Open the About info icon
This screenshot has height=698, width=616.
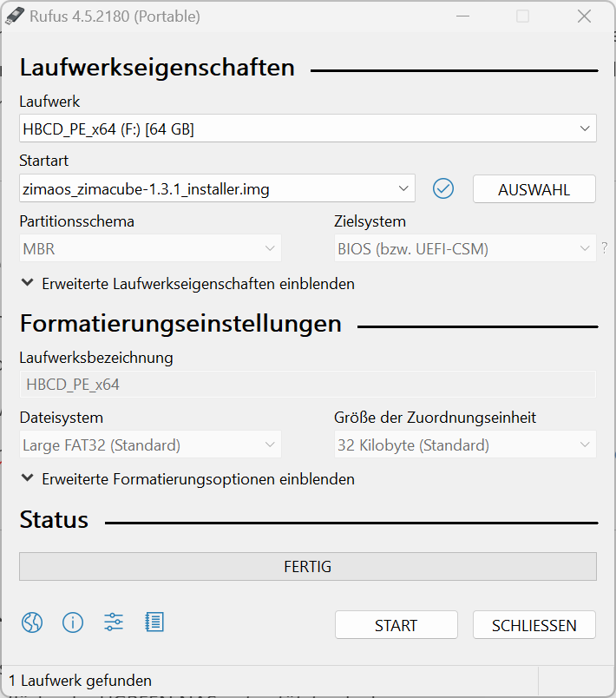pyautogui.click(x=73, y=622)
